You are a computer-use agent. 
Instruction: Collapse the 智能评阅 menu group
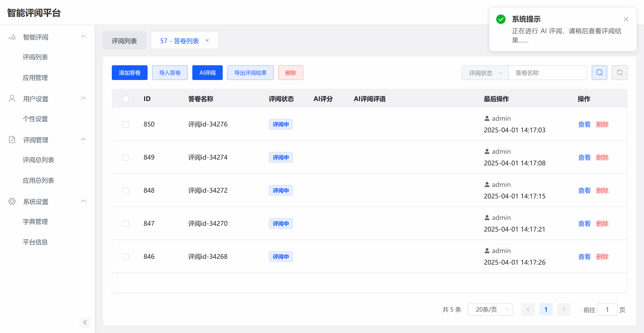click(83, 37)
